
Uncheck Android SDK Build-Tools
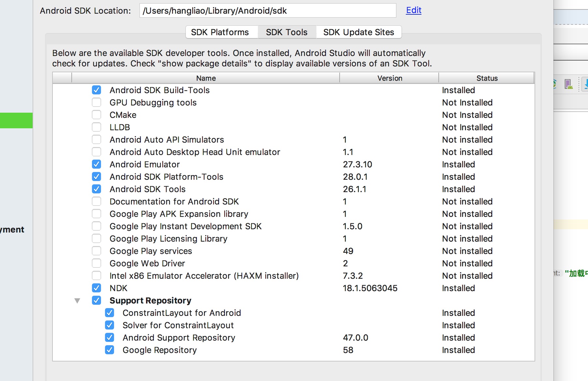pos(96,90)
